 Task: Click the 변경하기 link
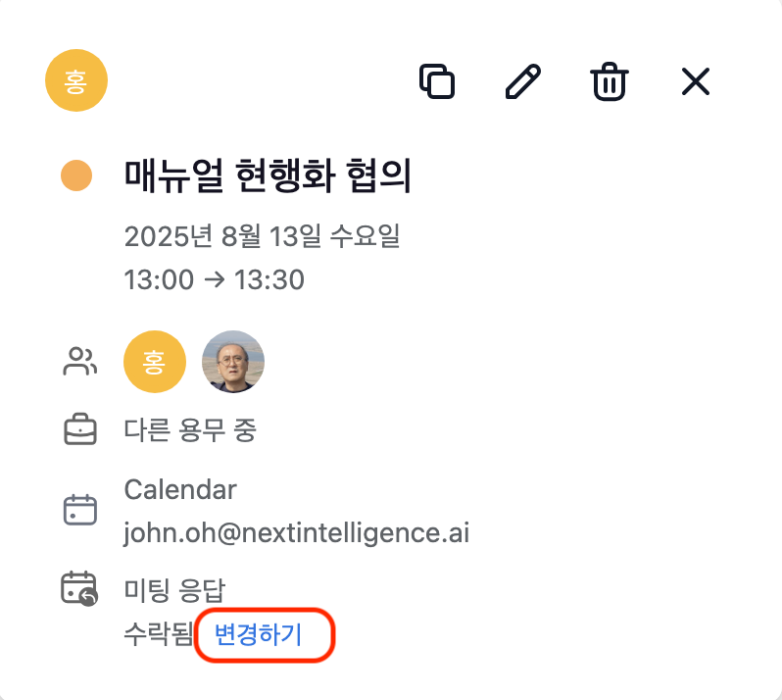258,634
